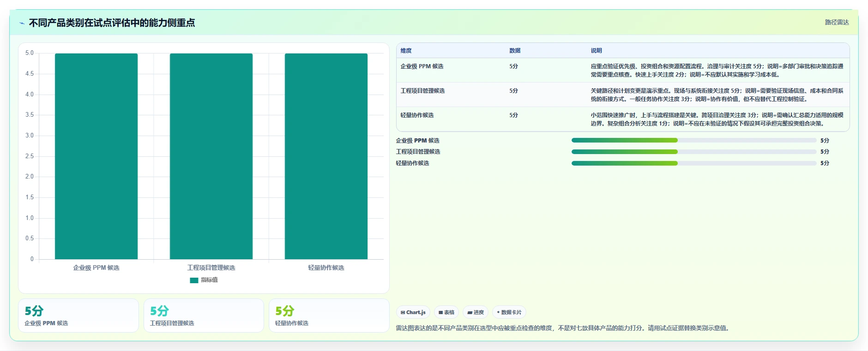
Task: Click the footnote text starting 雷达图表达的是
Action: click(x=562, y=328)
